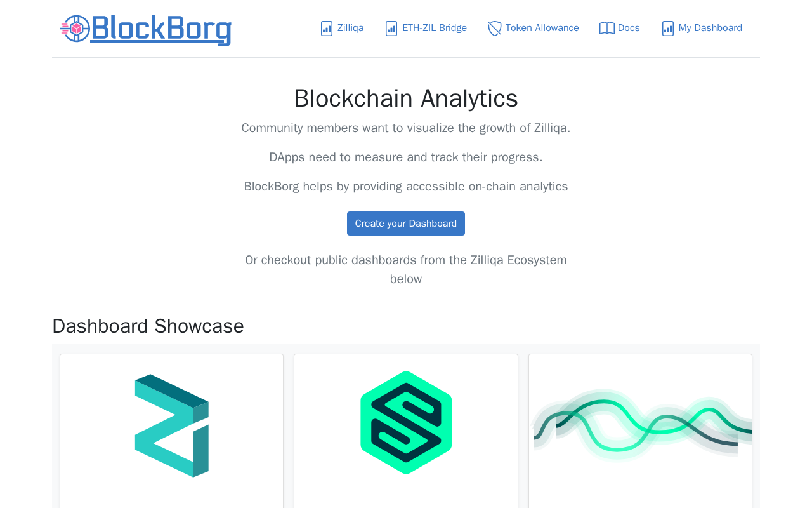
Task: Open the Zilliqa logo dashboard card
Action: click(171, 425)
